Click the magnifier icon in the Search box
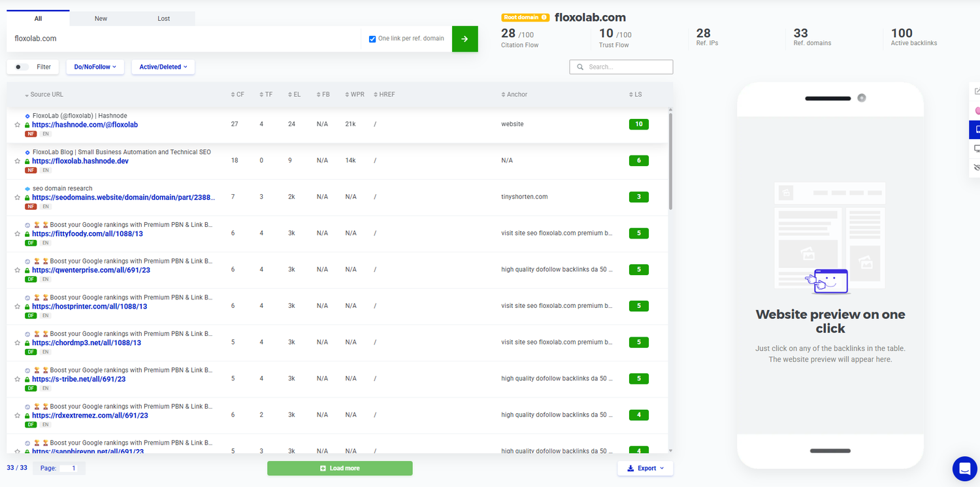The width and height of the screenshot is (980, 487). coord(580,67)
